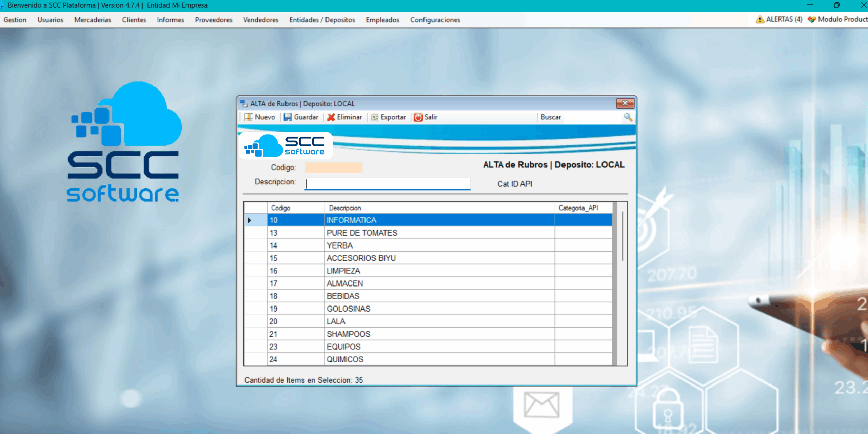Select the YERBA row in the grid
Image resolution: width=868 pixels, height=434 pixels.
coord(339,245)
